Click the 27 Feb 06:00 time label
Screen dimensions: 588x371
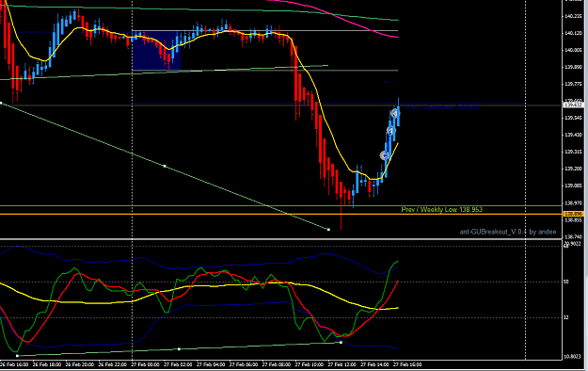pyautogui.click(x=244, y=364)
